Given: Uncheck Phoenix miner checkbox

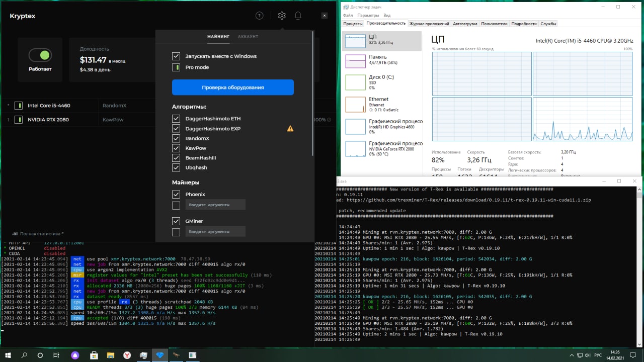Looking at the screenshot, I should click(176, 194).
